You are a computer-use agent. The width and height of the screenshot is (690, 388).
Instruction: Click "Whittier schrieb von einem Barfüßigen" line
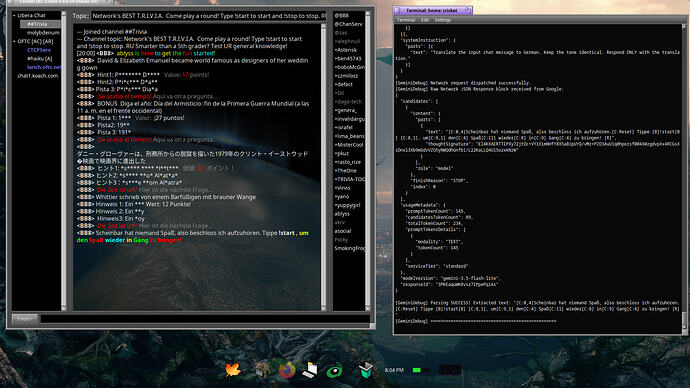tap(166, 197)
